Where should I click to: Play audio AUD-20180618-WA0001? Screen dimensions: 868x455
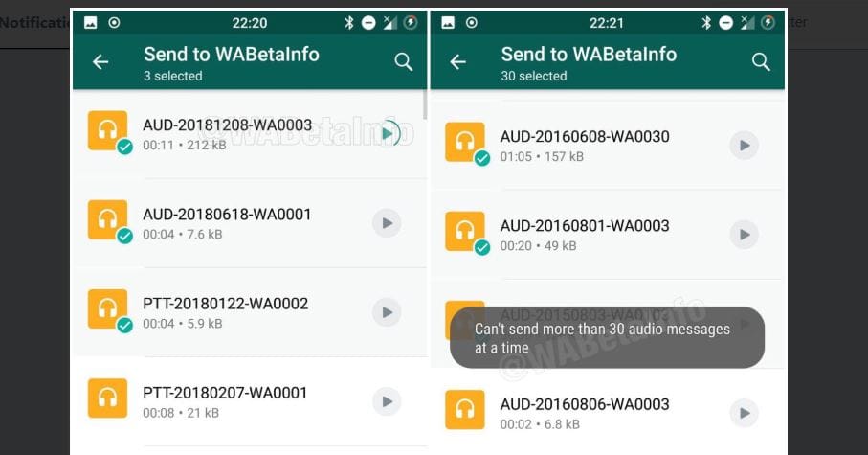point(387,223)
